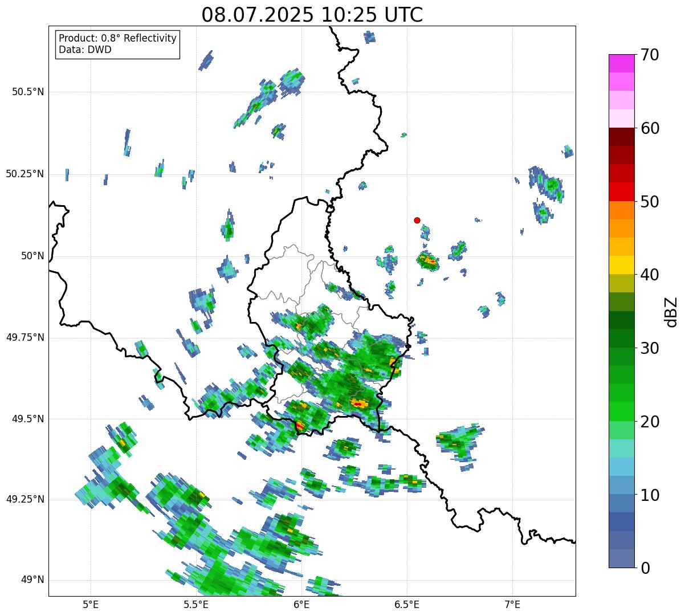Click the dBZ colorbar axis label
Image resolution: width=685 pixels, height=616 pixels.
point(671,312)
